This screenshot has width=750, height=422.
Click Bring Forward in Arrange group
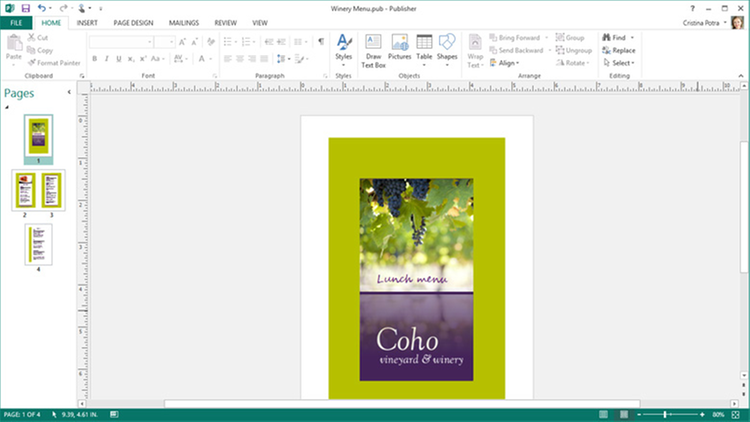coord(514,37)
